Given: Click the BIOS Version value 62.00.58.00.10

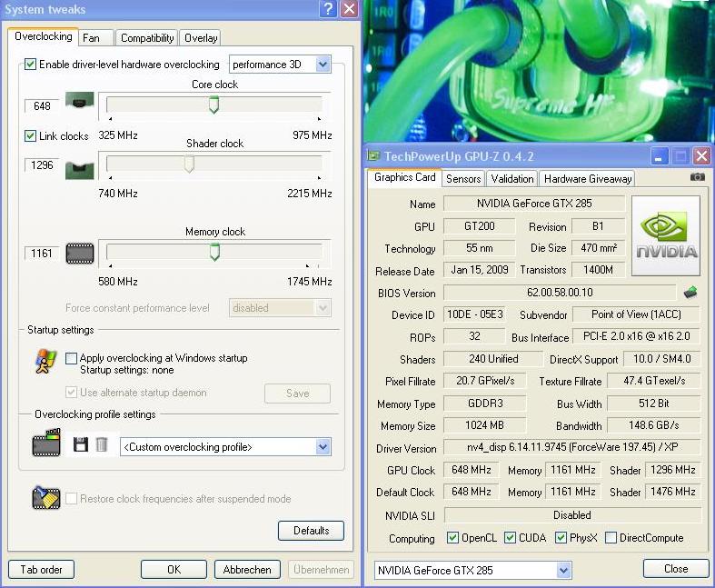Looking at the screenshot, I should (x=560, y=292).
